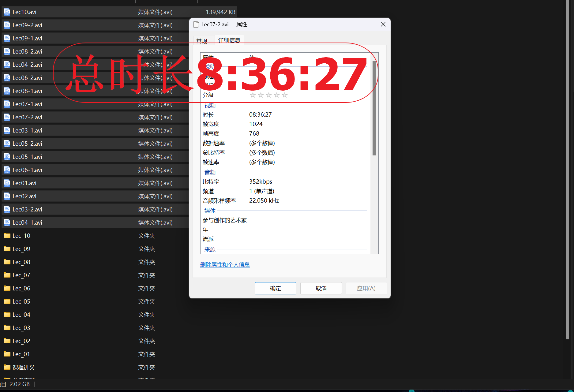Click the Lec_10 type cell 文件夹
574x392 pixels.
tap(147, 236)
